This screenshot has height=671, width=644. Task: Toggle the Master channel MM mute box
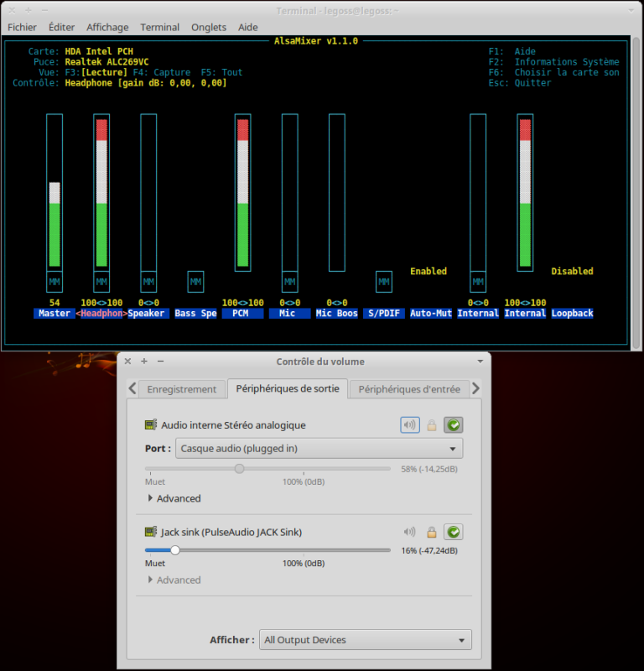[x=55, y=282]
